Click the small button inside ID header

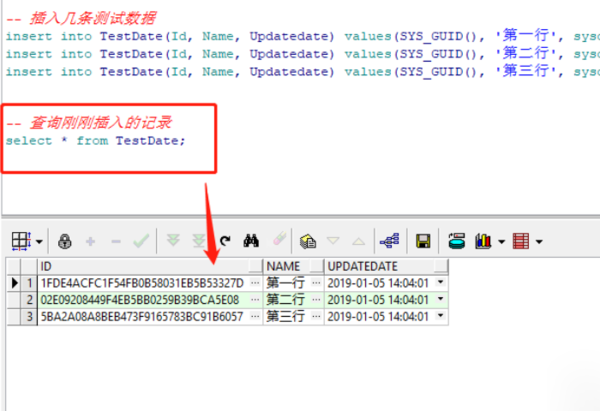point(255,265)
